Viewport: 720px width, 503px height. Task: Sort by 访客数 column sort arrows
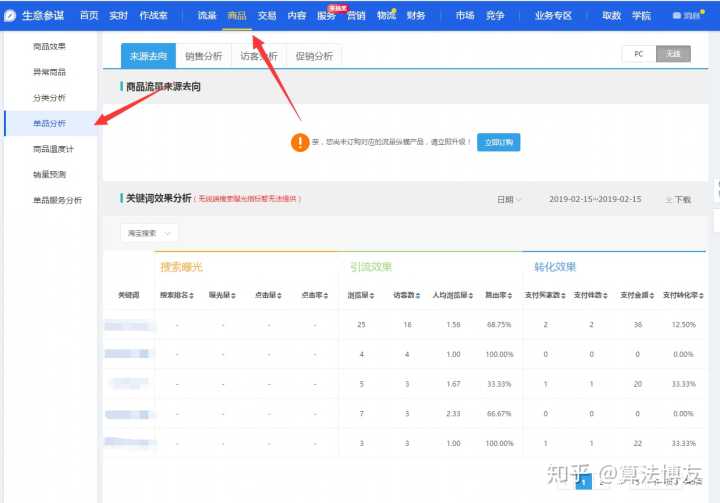tap(417, 295)
